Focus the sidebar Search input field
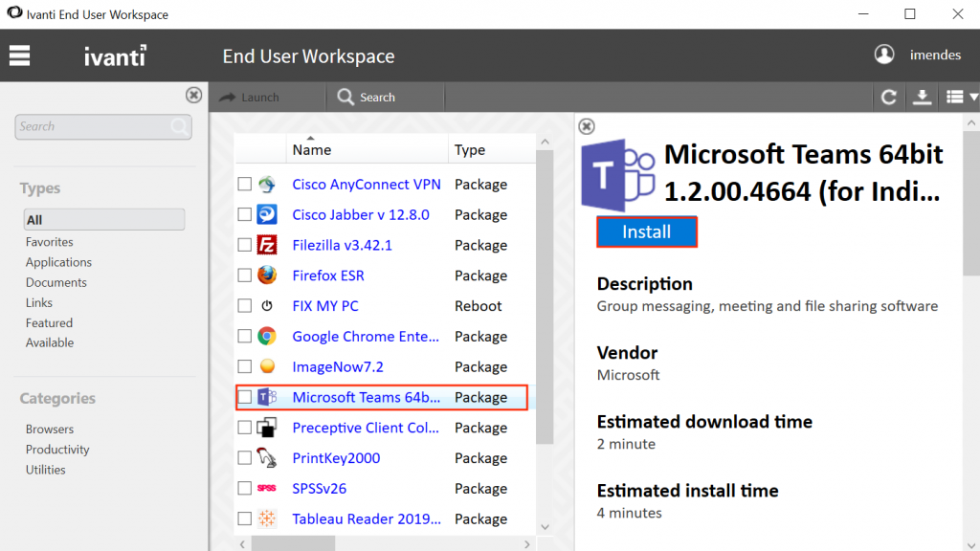 coord(103,127)
